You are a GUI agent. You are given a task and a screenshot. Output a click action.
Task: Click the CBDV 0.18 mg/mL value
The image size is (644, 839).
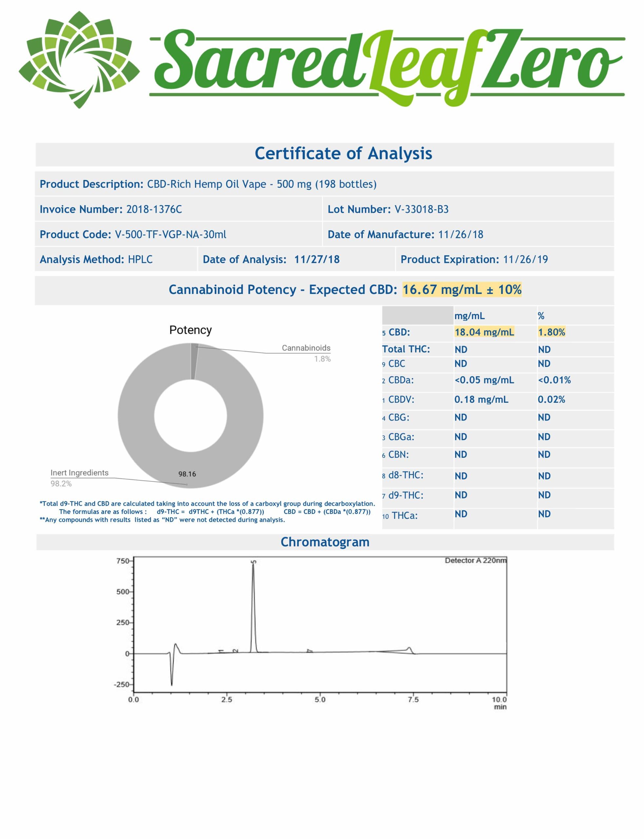click(481, 400)
